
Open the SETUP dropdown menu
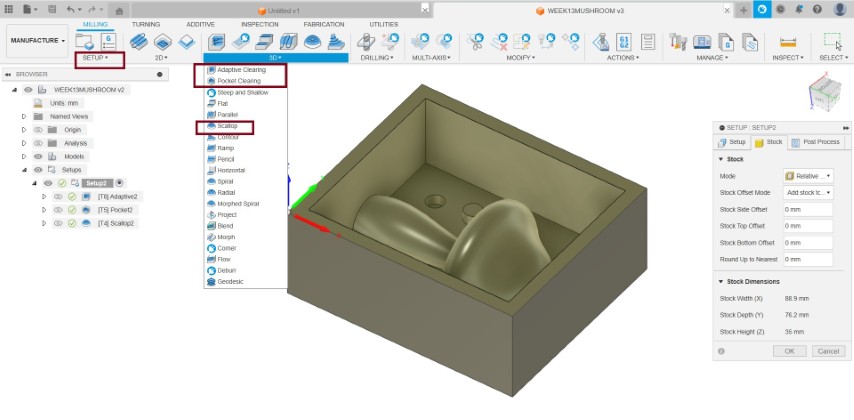(95, 57)
